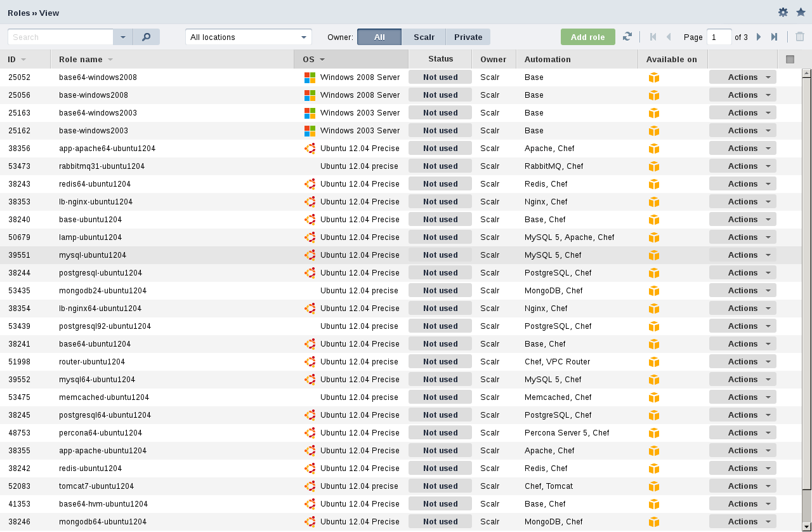This screenshot has height=532, width=812.
Task: Set owner filter to Scalr
Action: (x=424, y=37)
